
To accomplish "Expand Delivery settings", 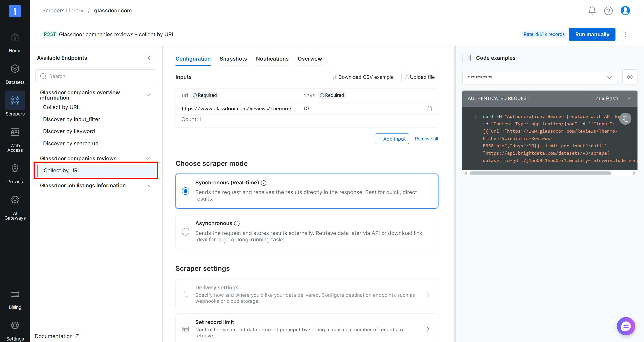I will pos(307,294).
